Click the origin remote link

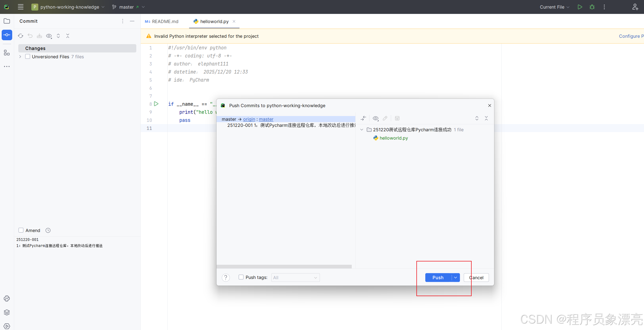249,119
